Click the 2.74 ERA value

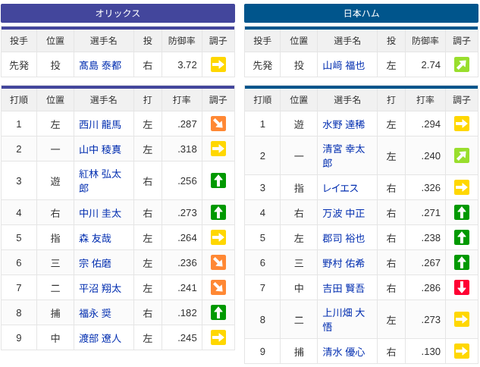(431, 65)
